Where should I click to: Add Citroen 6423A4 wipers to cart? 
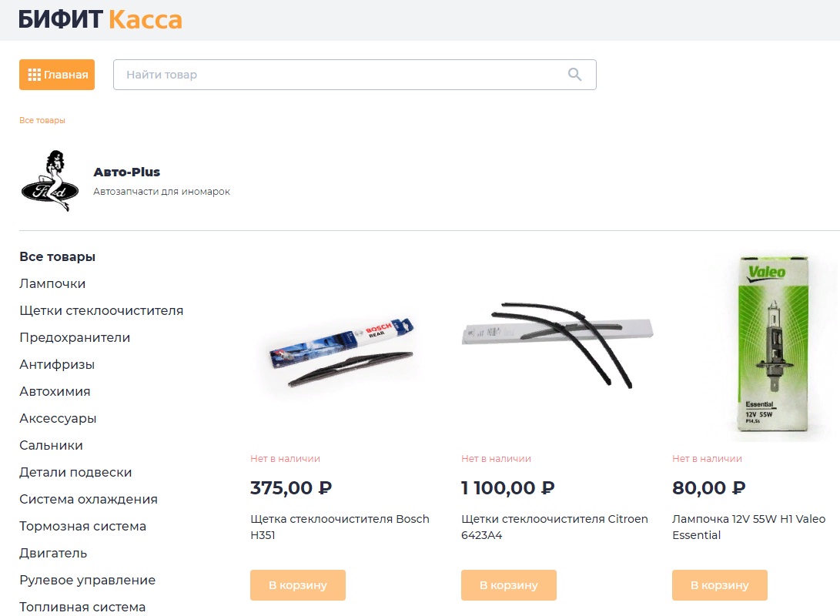click(x=508, y=585)
